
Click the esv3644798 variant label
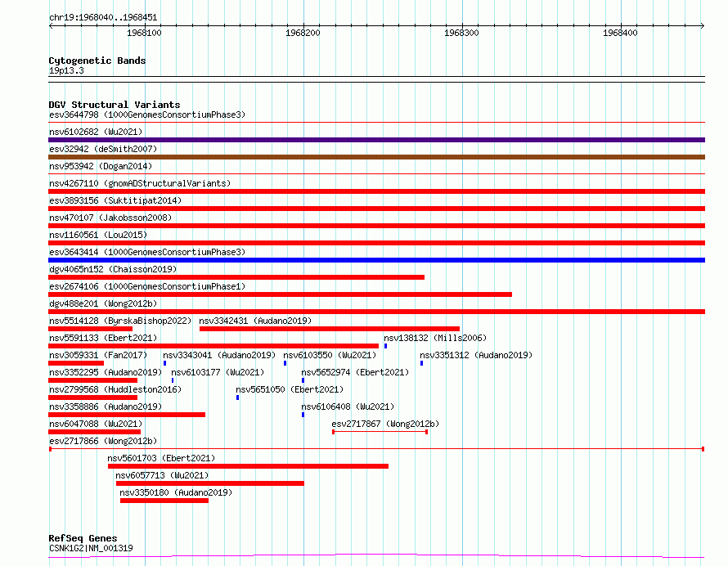click(x=147, y=115)
